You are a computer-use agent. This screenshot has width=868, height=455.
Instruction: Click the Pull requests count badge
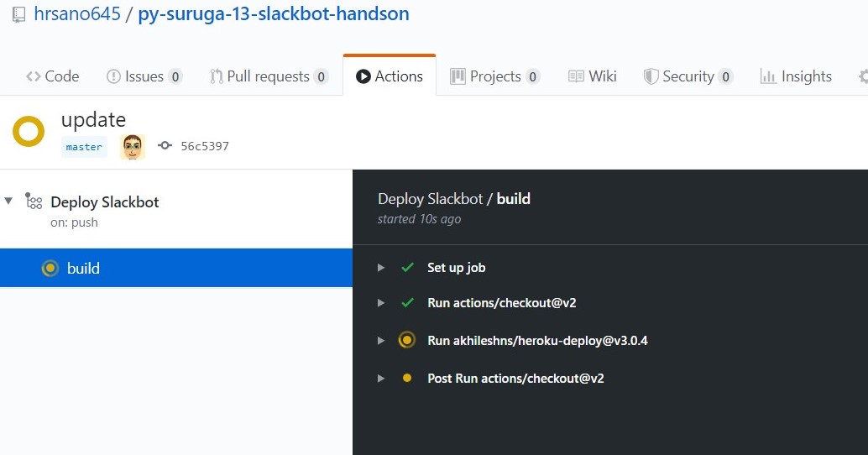point(321,77)
